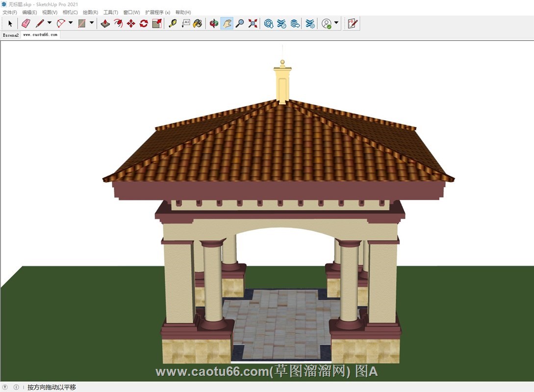The image size is (534, 392).
Task: Expand the Line tool dropdown arrow
Action: point(49,23)
